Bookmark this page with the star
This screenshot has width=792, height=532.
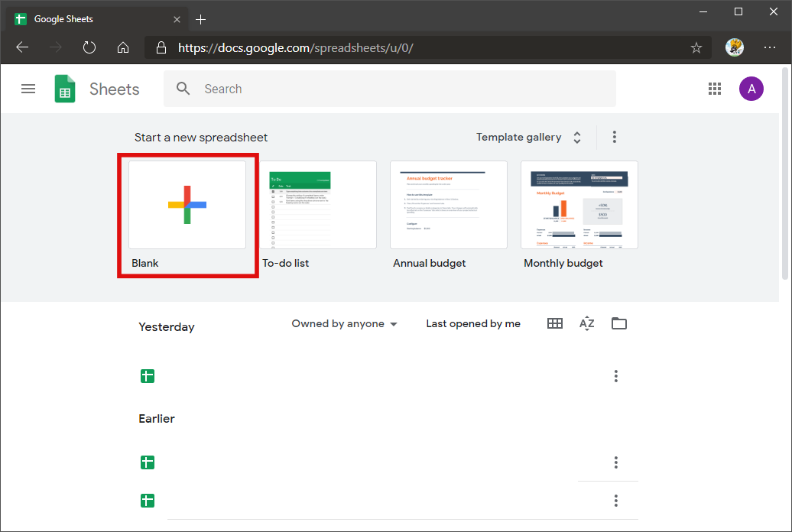coord(696,47)
